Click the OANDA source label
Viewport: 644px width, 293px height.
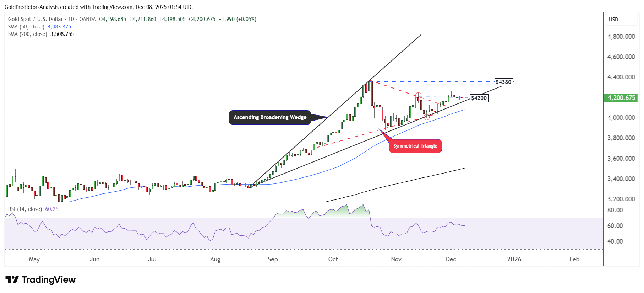87,19
